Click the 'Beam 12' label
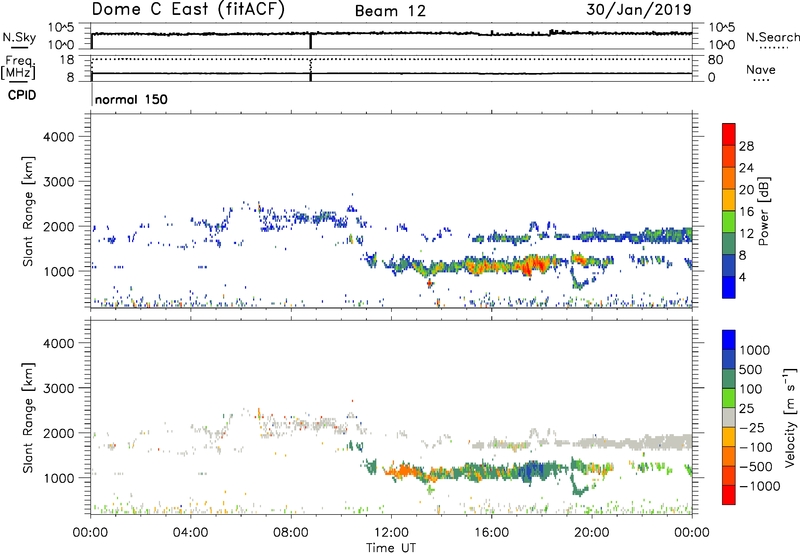Image resolution: width=800 pixels, height=554 pixels. 390,11
